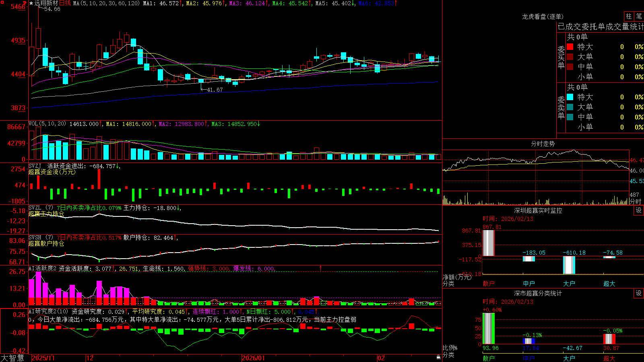The width and height of the screenshot is (644, 362).
Task: Click the padlock icon at the timeline's right end
Action: tap(439, 357)
